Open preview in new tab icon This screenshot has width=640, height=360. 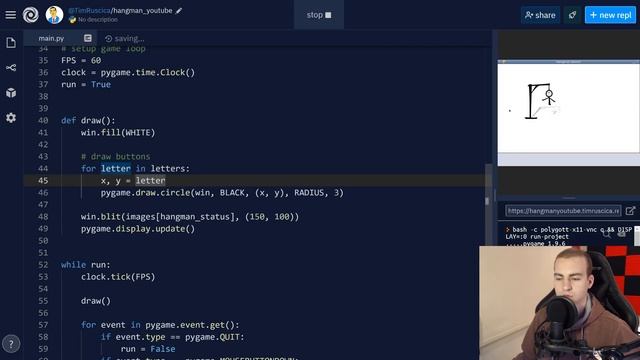(630, 211)
